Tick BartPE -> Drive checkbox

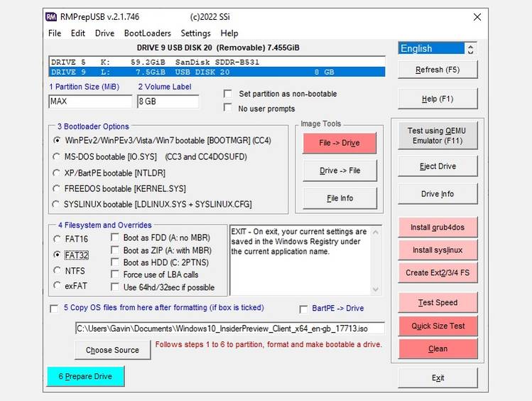[304, 309]
